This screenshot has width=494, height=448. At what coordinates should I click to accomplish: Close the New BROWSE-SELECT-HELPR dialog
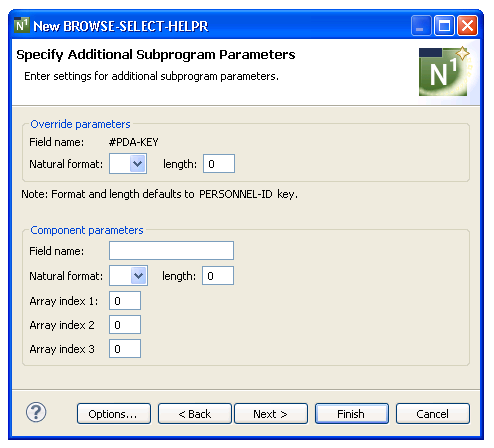(x=467, y=26)
